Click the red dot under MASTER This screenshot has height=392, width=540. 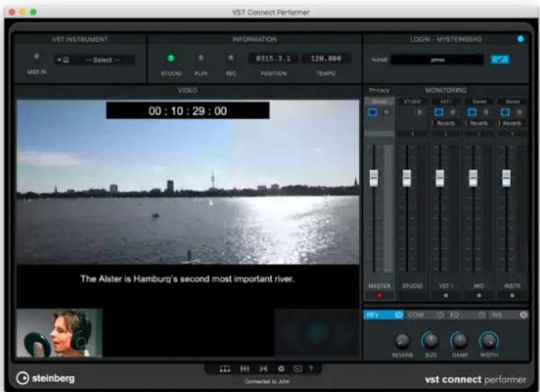click(x=379, y=295)
